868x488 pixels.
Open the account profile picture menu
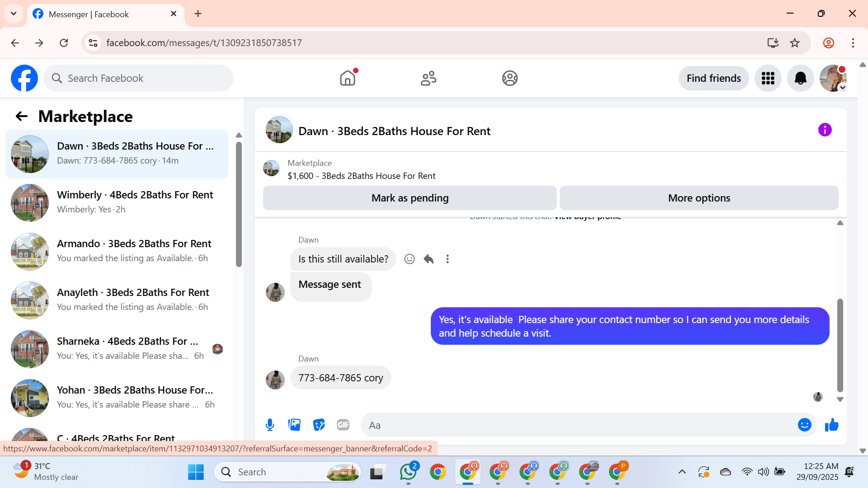833,78
